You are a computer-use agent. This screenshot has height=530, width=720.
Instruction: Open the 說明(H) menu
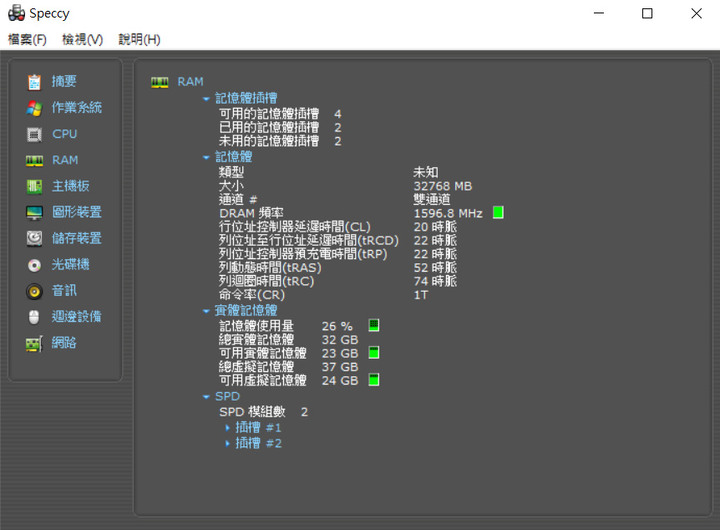tap(140, 39)
